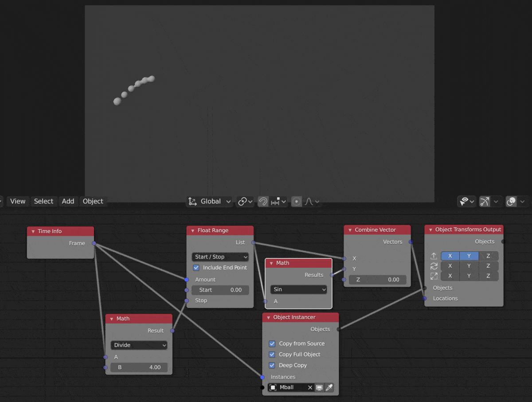Open proportional editing falloff curve dropdown

312,202
